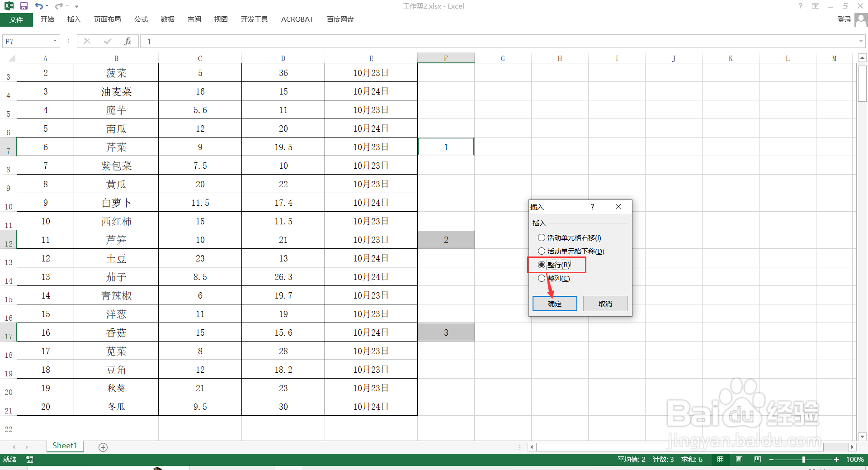Click the Excel application icon
The image size is (868, 470).
(9, 6)
